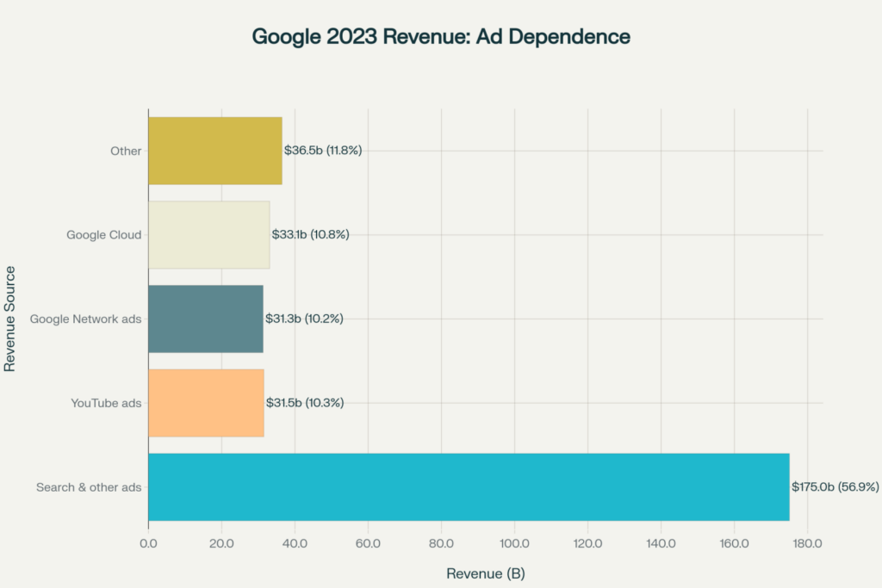Click the $36.5b (11.8%) data label
882x588 pixels.
coord(322,151)
